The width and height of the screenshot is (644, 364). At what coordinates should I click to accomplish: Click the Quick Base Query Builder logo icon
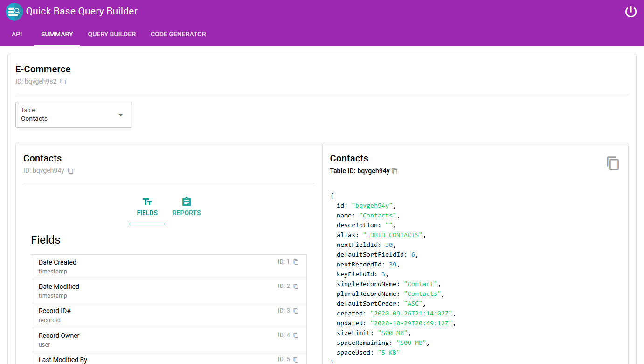[14, 11]
